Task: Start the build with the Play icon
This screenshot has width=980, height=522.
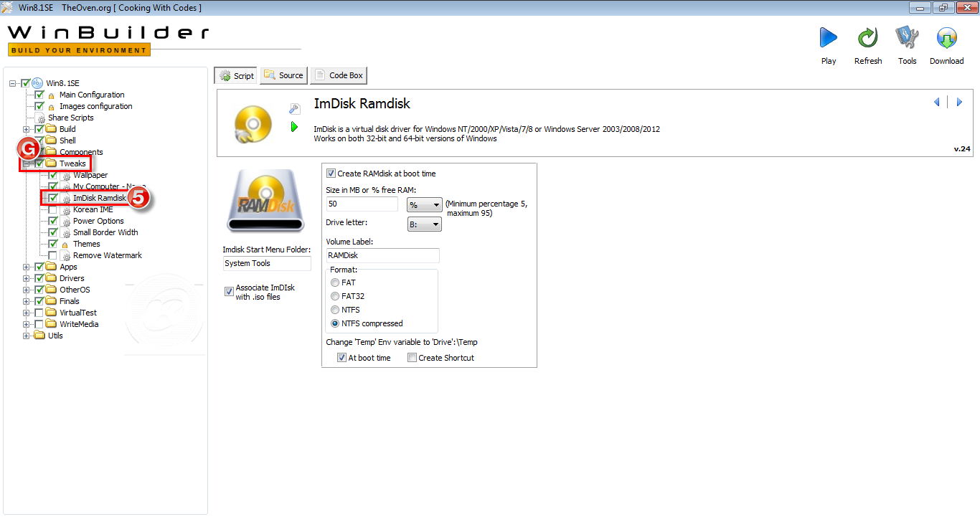Action: pos(829,37)
